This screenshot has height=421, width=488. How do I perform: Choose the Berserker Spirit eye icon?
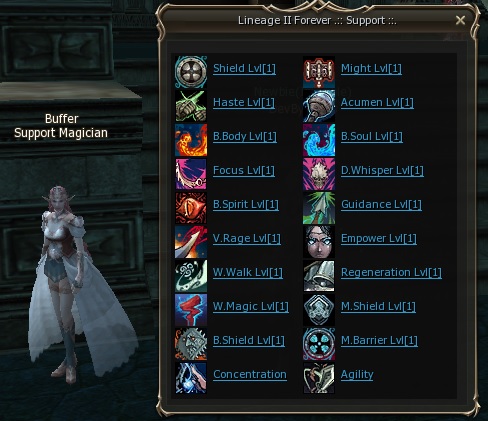(191, 208)
